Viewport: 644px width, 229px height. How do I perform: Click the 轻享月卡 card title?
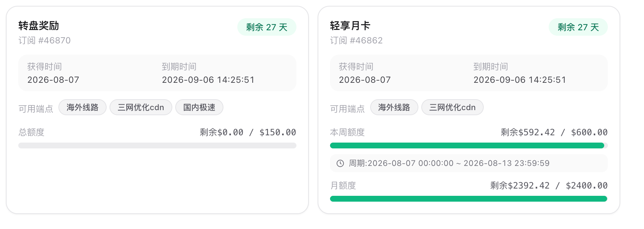350,26
